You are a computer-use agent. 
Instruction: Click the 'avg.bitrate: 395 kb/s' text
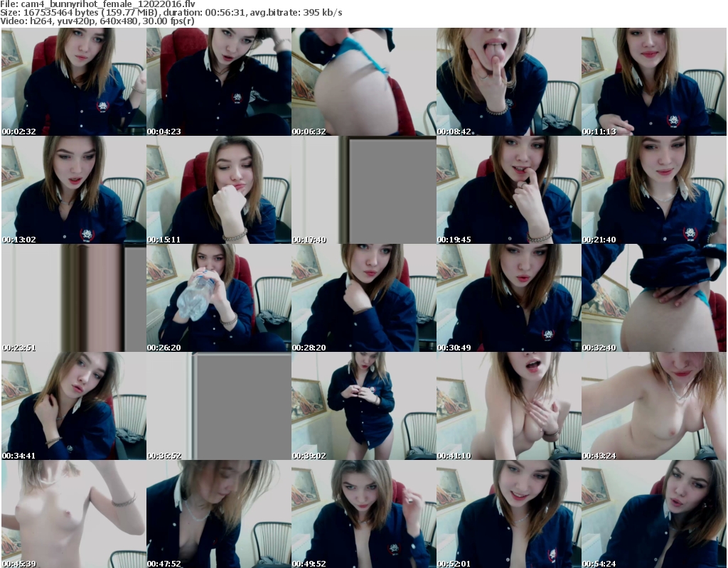(x=296, y=13)
